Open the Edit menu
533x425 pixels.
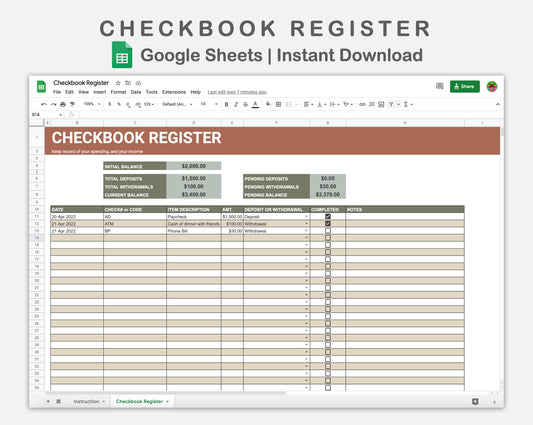coord(69,92)
